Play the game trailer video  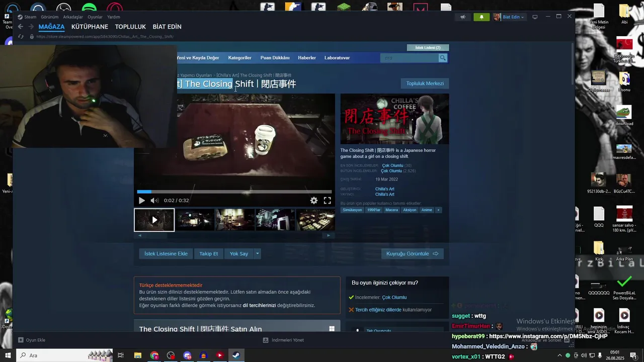coord(142,201)
